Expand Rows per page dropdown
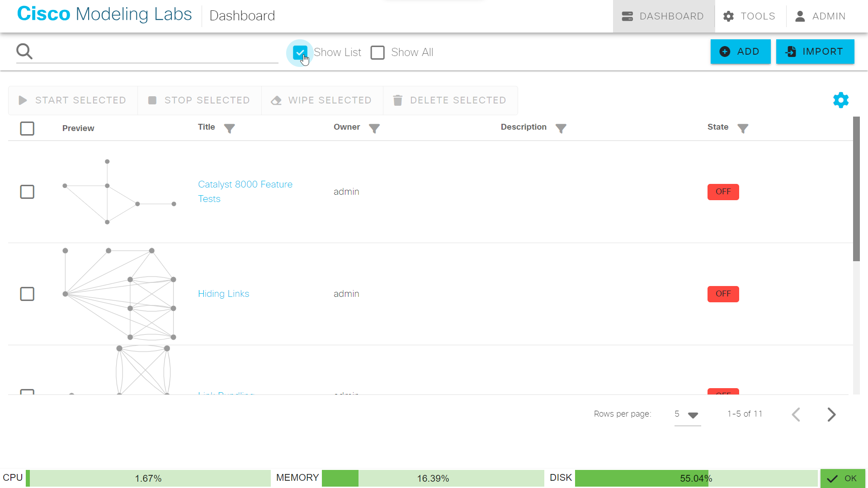Screen dimensions: 868x488 [687, 414]
